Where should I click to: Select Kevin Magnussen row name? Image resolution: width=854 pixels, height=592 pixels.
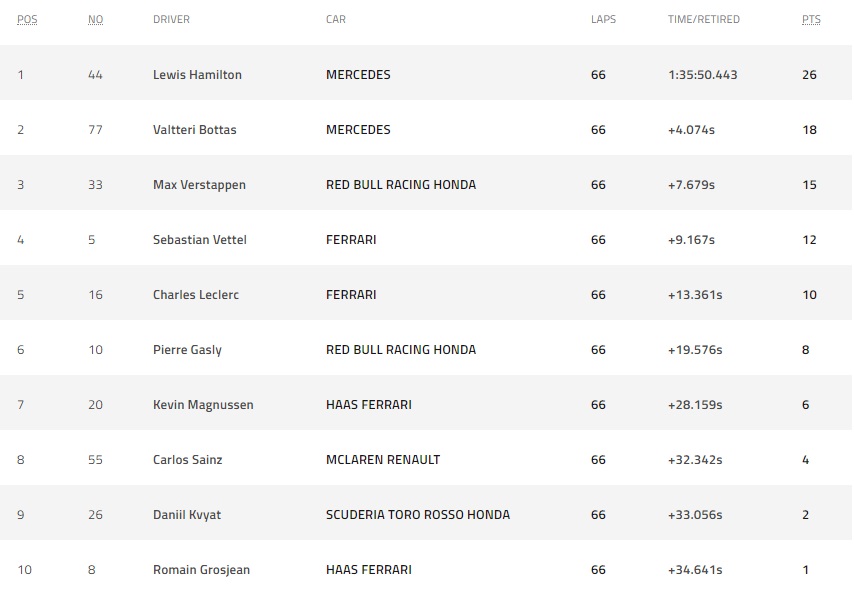tap(203, 405)
